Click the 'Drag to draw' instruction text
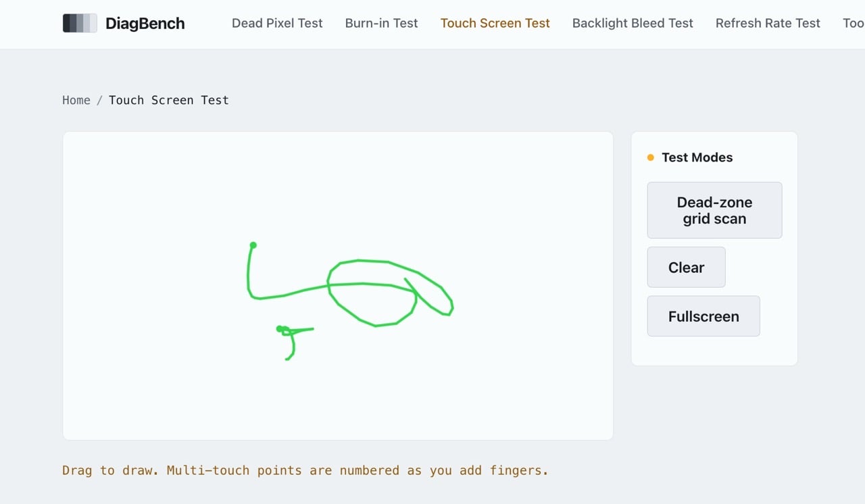Image resolution: width=865 pixels, height=504 pixels. pos(305,470)
